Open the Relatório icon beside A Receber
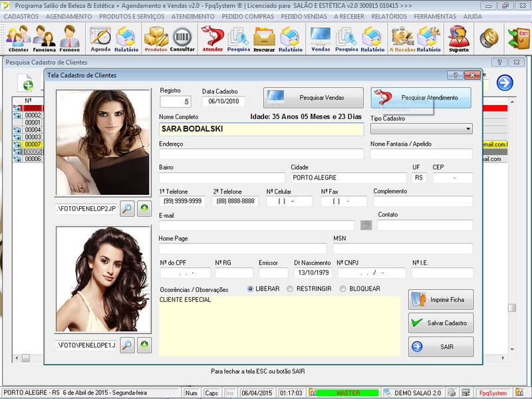This screenshot has width=532, height=399. [428, 39]
